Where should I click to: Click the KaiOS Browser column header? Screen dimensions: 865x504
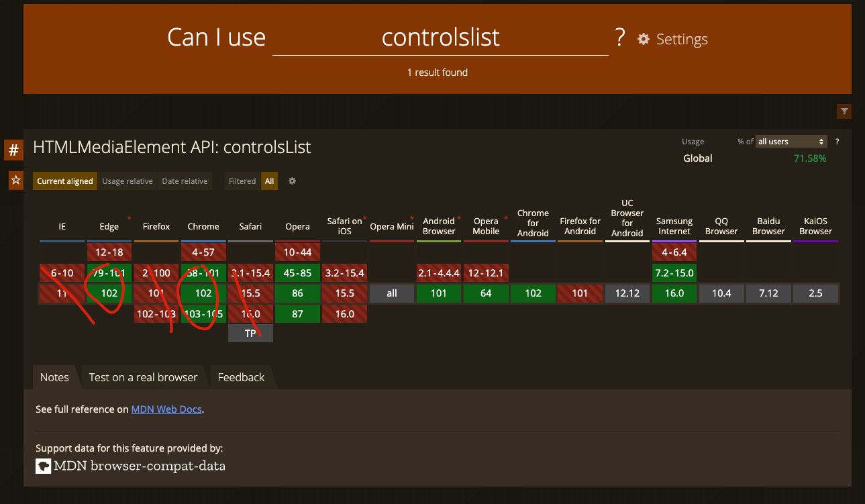(x=815, y=227)
